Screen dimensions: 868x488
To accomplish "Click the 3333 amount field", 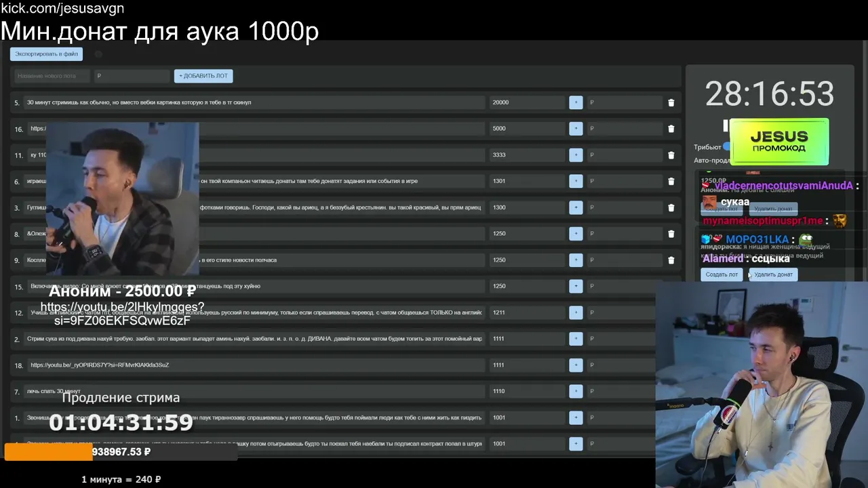I will coord(528,155).
